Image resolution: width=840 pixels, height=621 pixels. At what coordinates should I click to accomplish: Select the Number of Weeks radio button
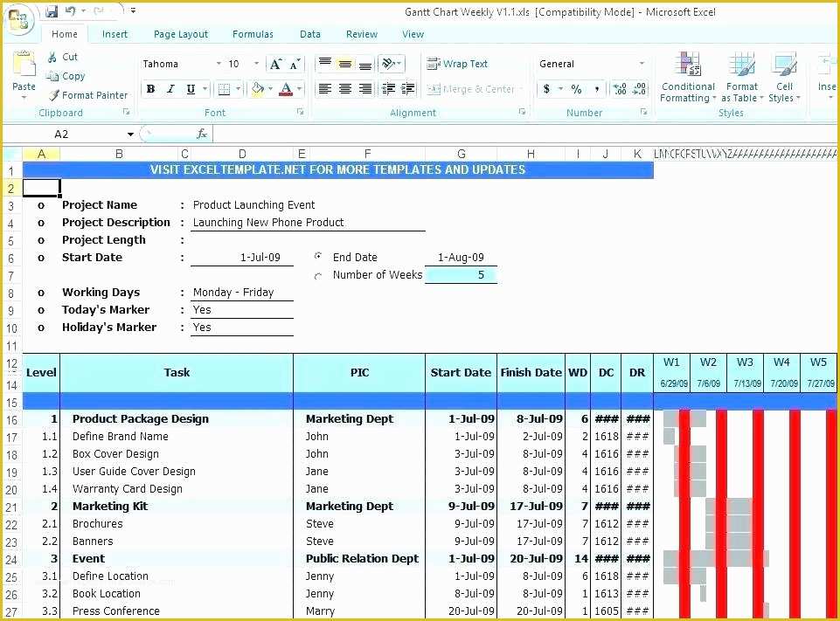(318, 275)
